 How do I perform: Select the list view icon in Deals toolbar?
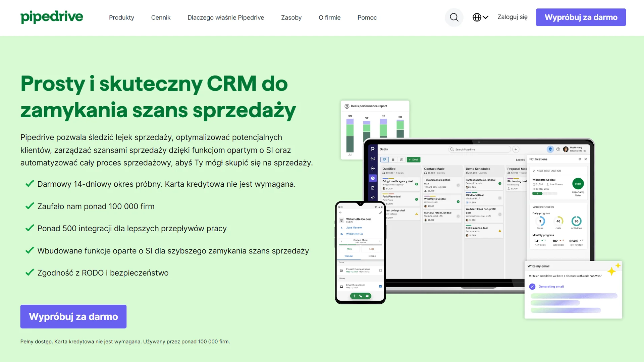(393, 160)
